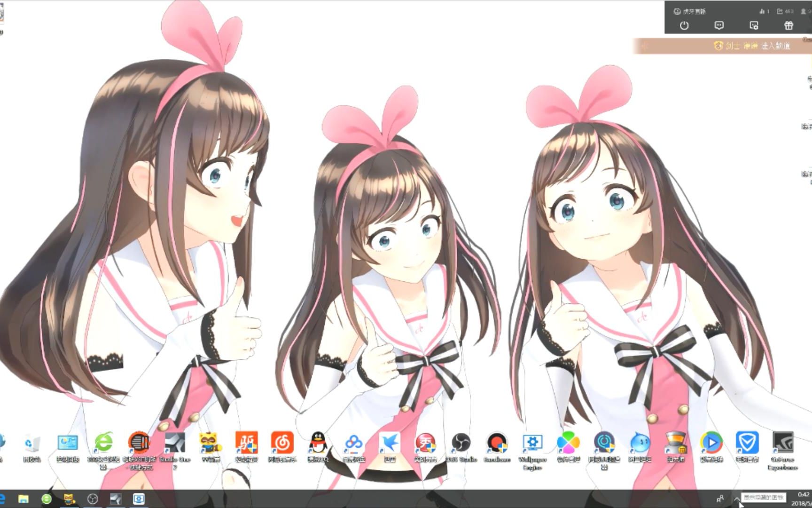Click the green 360 browser taskbar icon
812x508 pixels.
(x=47, y=499)
